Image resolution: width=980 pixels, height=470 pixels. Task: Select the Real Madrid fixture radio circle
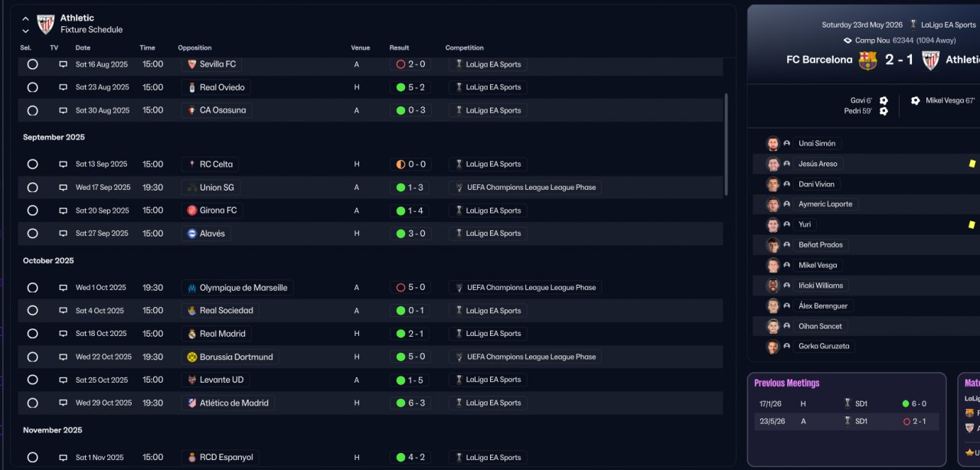pos(32,334)
